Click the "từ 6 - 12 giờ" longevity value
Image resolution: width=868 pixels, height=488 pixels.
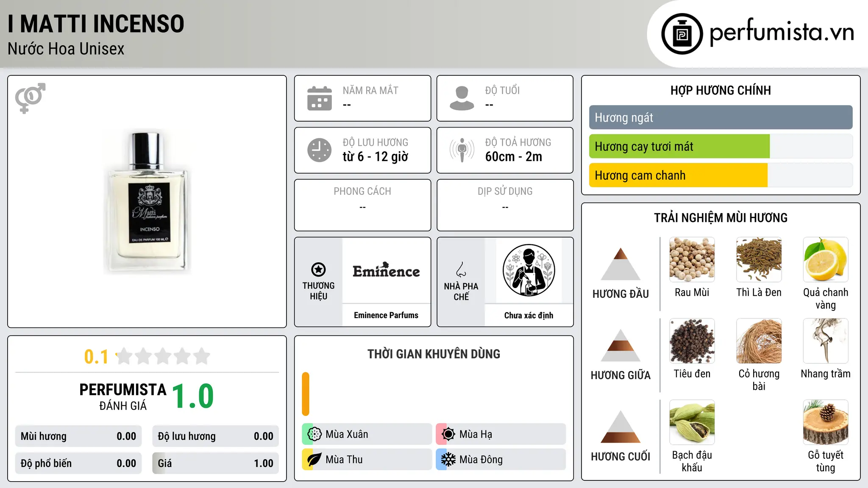click(x=376, y=157)
